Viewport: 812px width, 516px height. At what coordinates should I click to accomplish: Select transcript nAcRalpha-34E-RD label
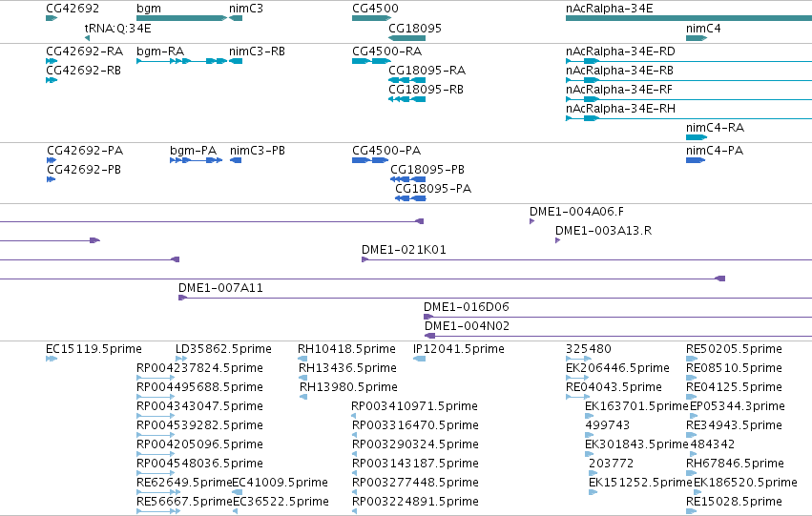point(620,52)
